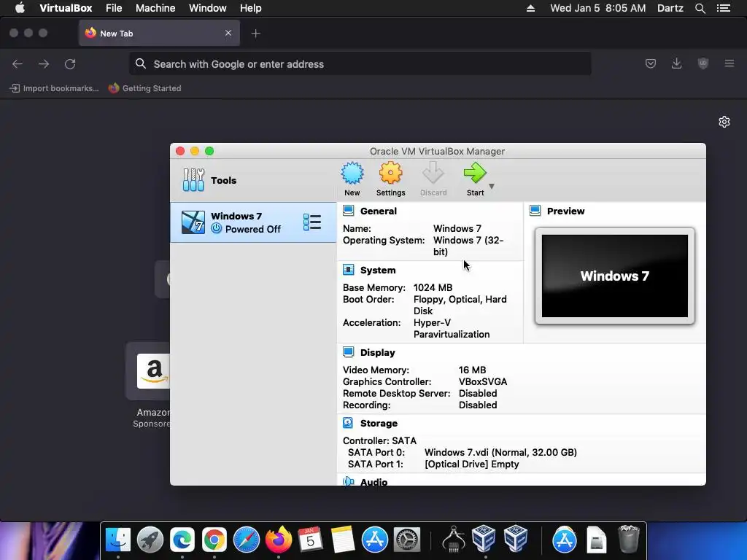Click the 'Hyper-V' acceleration value
Viewport: 747px width, 560px height.
432,323
